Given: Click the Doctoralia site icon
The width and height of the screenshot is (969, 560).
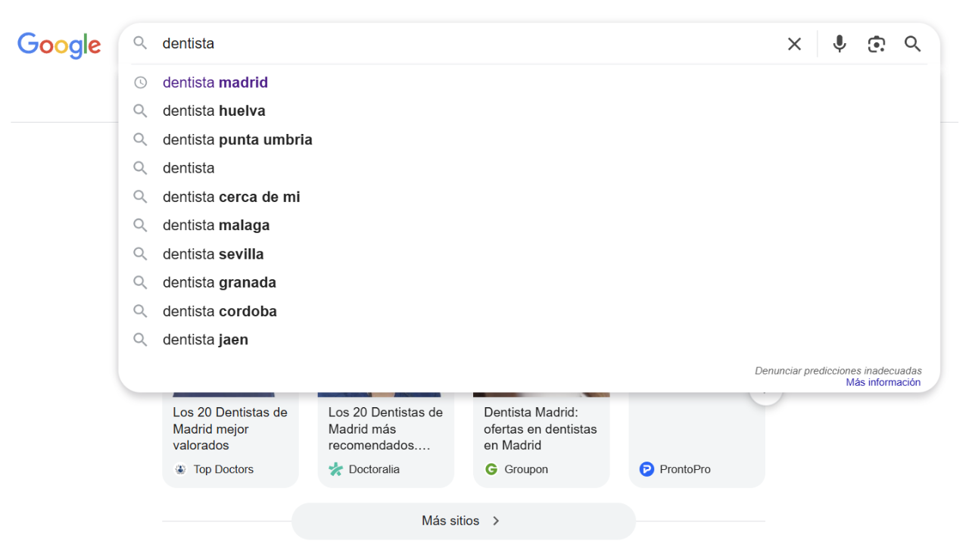Looking at the screenshot, I should [x=336, y=469].
